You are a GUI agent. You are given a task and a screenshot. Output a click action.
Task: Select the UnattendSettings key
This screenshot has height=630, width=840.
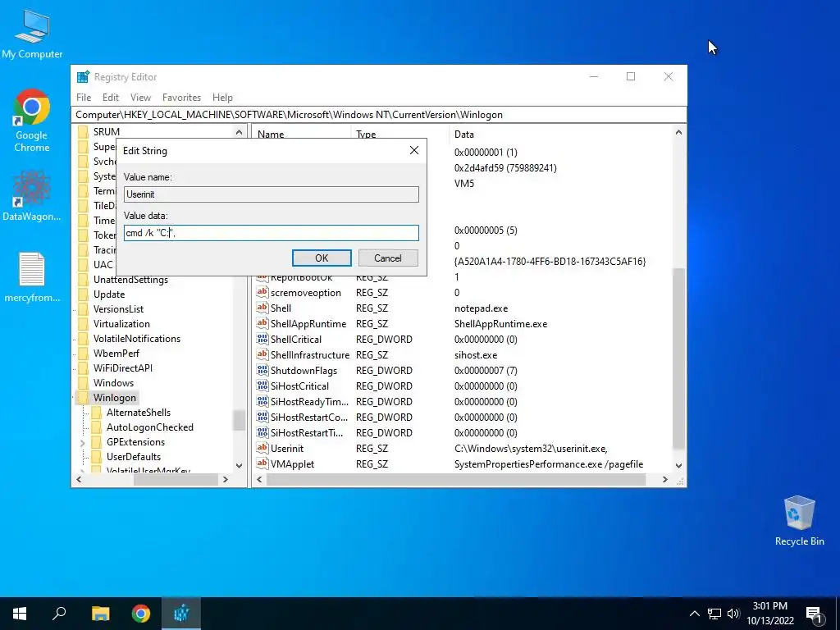tap(130, 280)
